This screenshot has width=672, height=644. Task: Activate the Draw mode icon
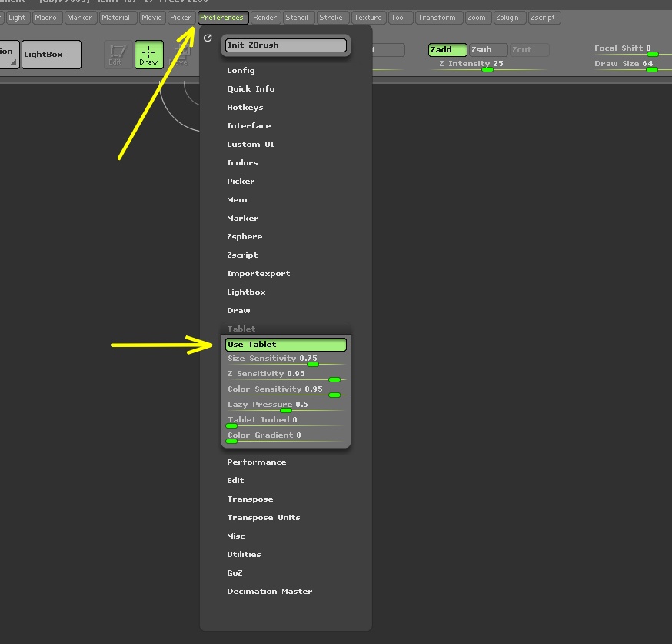pos(148,55)
